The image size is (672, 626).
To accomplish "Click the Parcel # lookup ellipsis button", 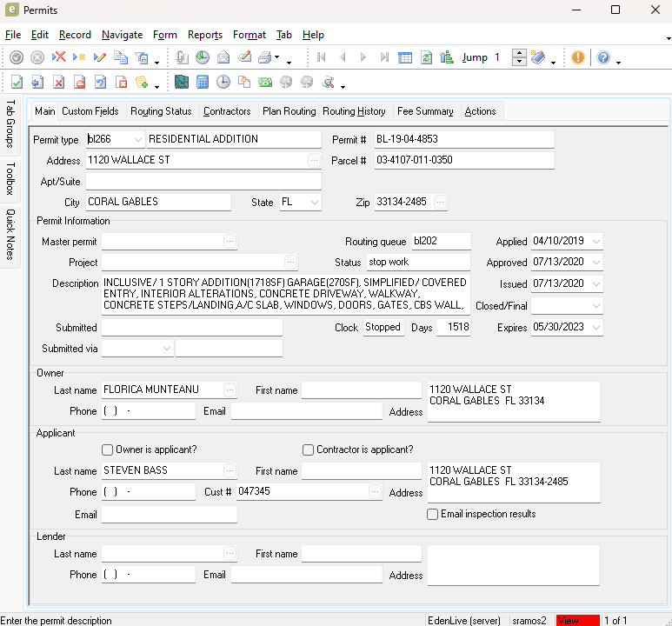I will tap(314, 160).
